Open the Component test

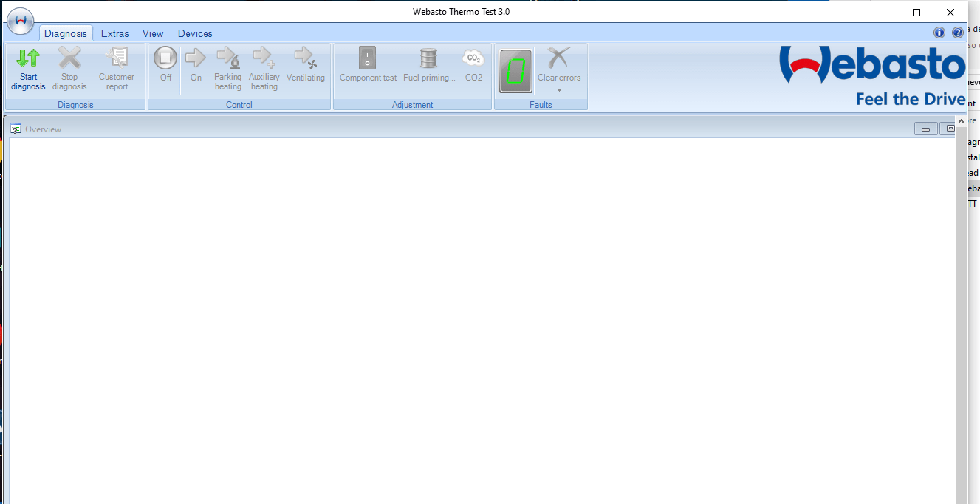tap(368, 58)
